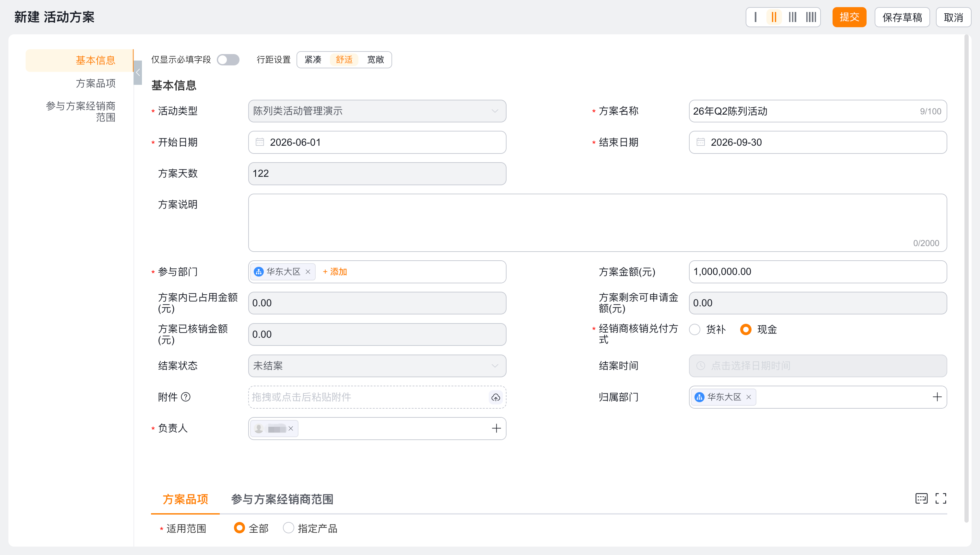Click the clock icon in 结案时间
980x555 pixels.
pyautogui.click(x=701, y=366)
